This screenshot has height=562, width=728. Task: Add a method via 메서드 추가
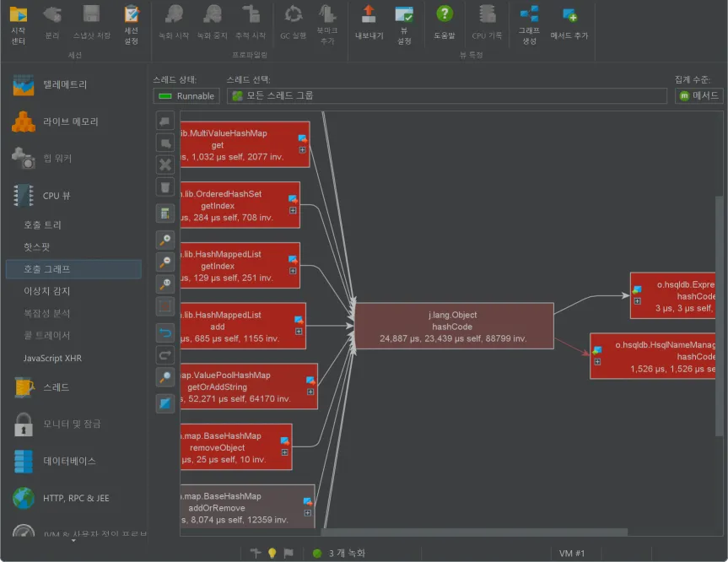click(569, 24)
